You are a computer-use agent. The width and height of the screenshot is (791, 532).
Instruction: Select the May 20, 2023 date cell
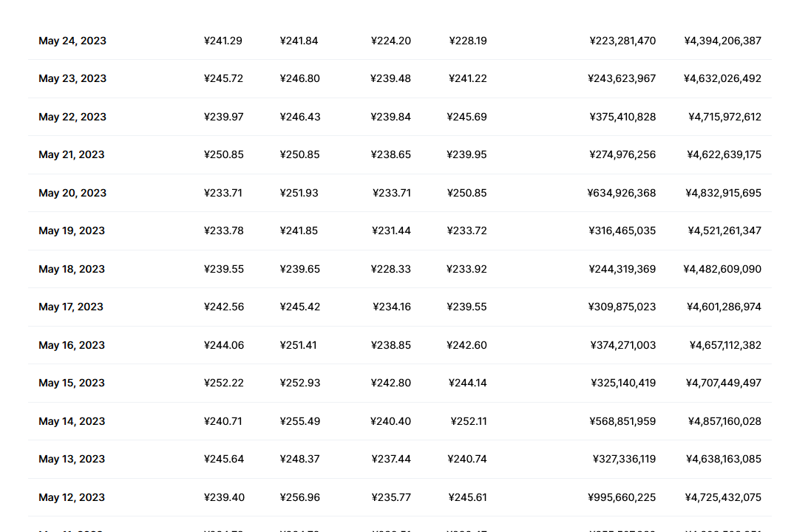72,193
